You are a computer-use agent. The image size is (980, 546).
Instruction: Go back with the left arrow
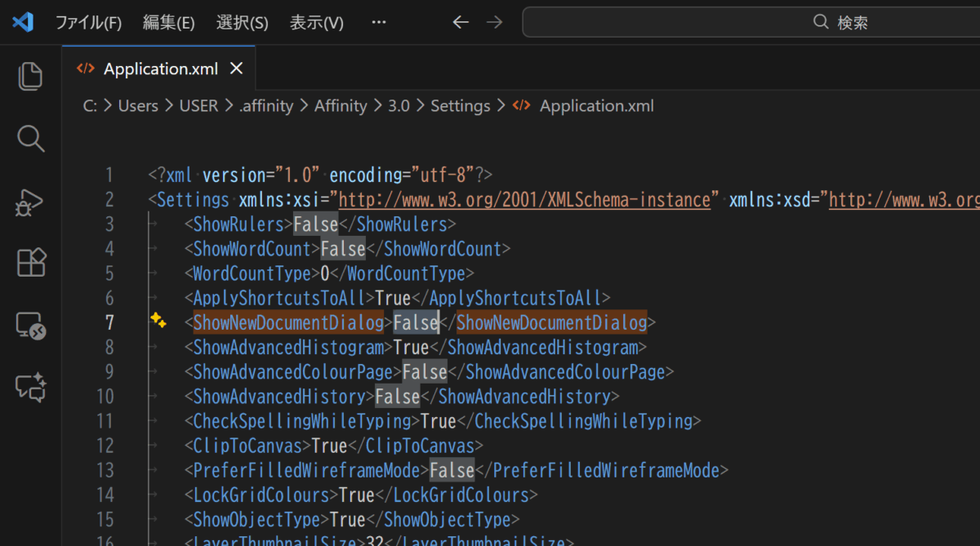click(x=461, y=22)
